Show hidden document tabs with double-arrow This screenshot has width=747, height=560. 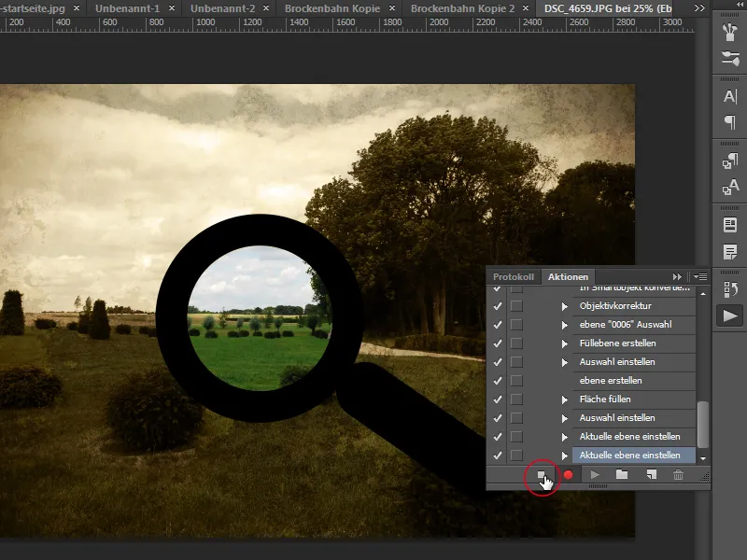point(698,8)
